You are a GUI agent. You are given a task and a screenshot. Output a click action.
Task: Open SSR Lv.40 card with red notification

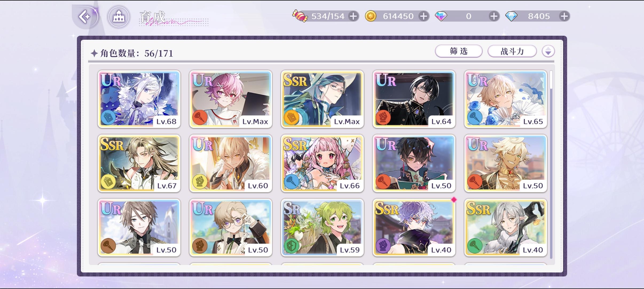(414, 228)
